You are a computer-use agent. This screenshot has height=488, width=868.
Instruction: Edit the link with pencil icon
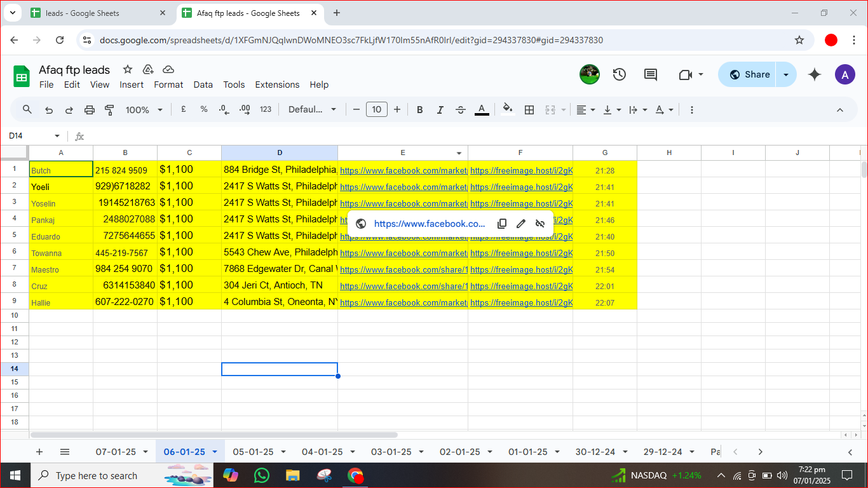(x=521, y=224)
